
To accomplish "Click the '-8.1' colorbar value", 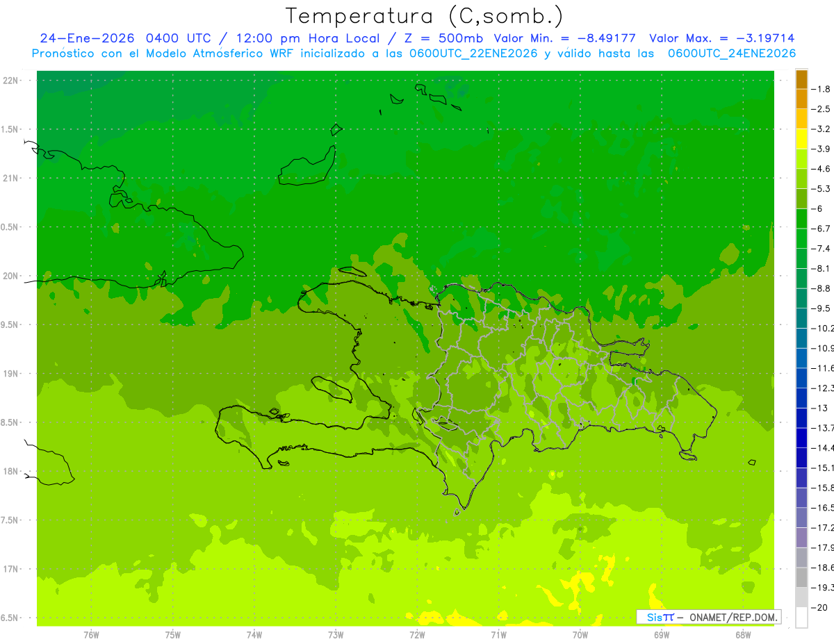I will pyautogui.click(x=822, y=268).
